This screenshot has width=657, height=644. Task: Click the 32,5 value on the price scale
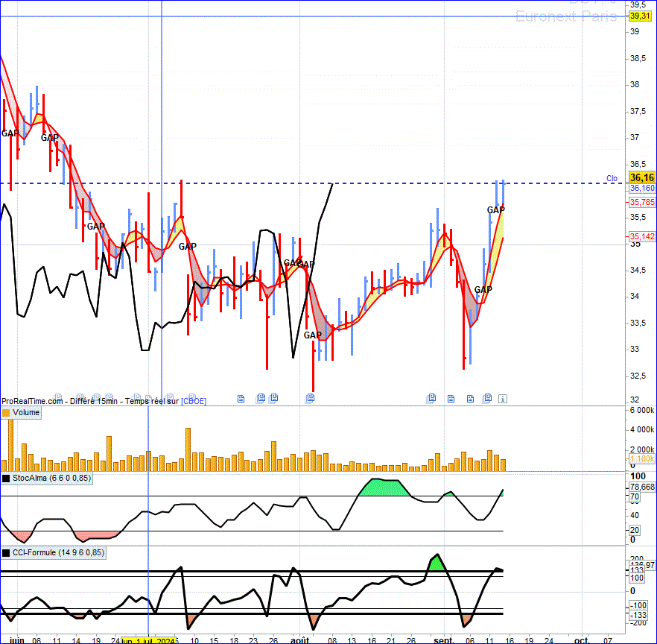[x=638, y=376]
